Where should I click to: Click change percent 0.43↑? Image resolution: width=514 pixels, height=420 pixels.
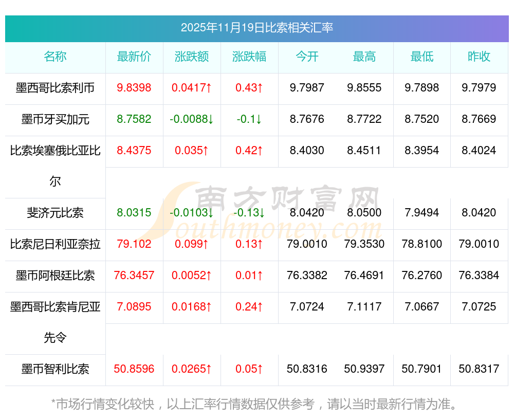pyautogui.click(x=249, y=88)
